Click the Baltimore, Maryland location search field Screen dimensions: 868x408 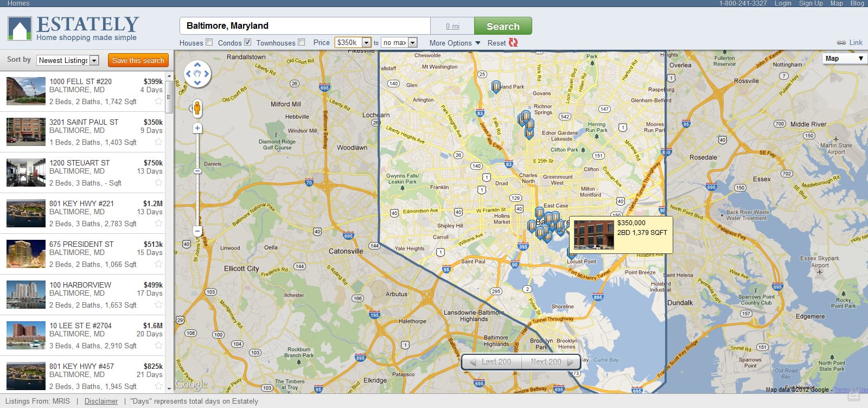305,26
